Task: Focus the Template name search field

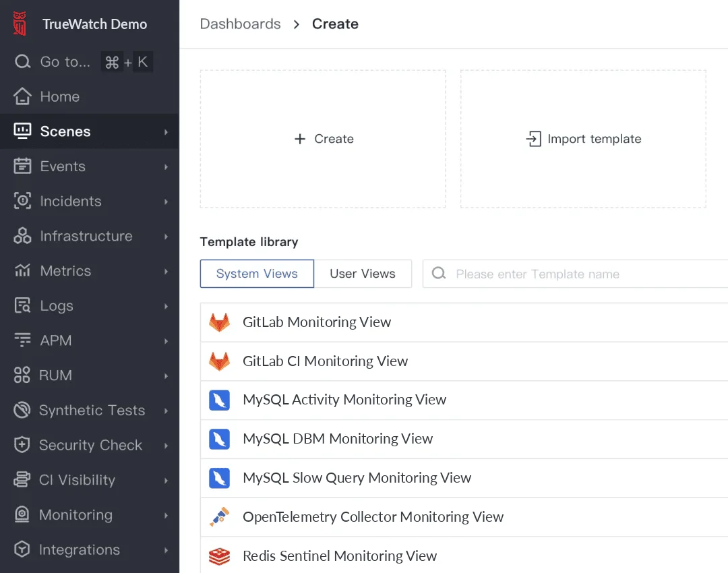Action: pos(576,274)
